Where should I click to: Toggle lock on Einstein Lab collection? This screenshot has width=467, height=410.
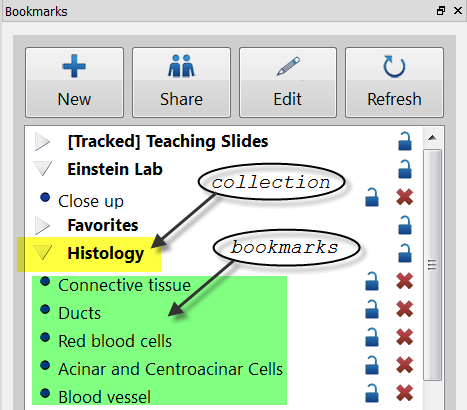point(405,169)
